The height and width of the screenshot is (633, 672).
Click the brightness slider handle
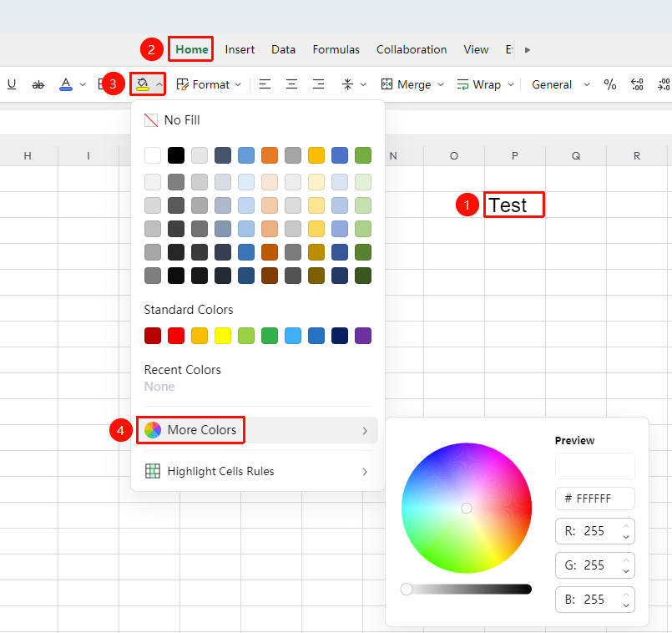407,590
